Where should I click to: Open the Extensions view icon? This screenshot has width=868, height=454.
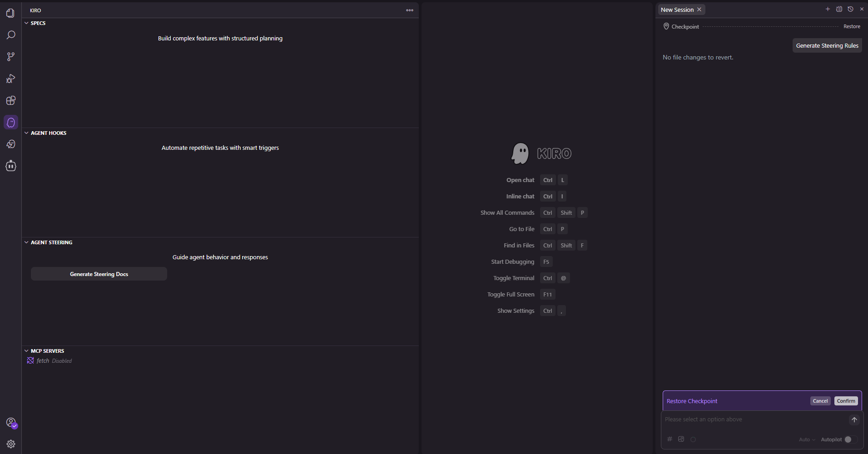(x=10, y=100)
